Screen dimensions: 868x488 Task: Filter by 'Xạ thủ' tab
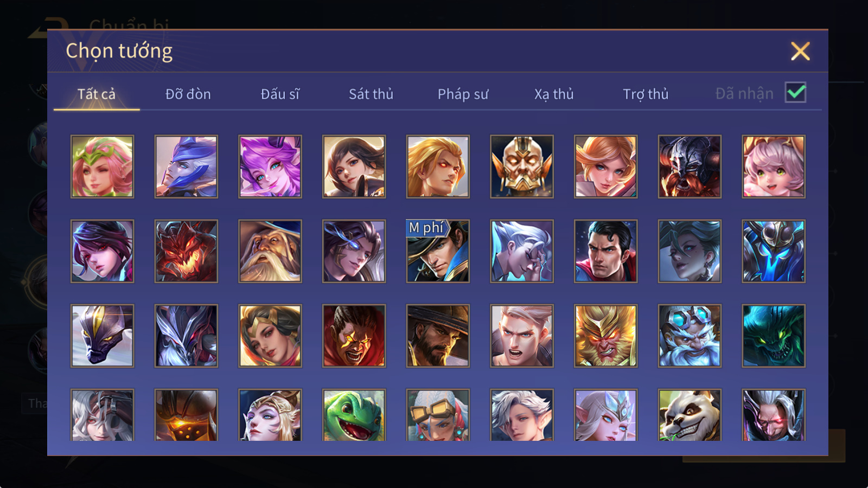554,94
